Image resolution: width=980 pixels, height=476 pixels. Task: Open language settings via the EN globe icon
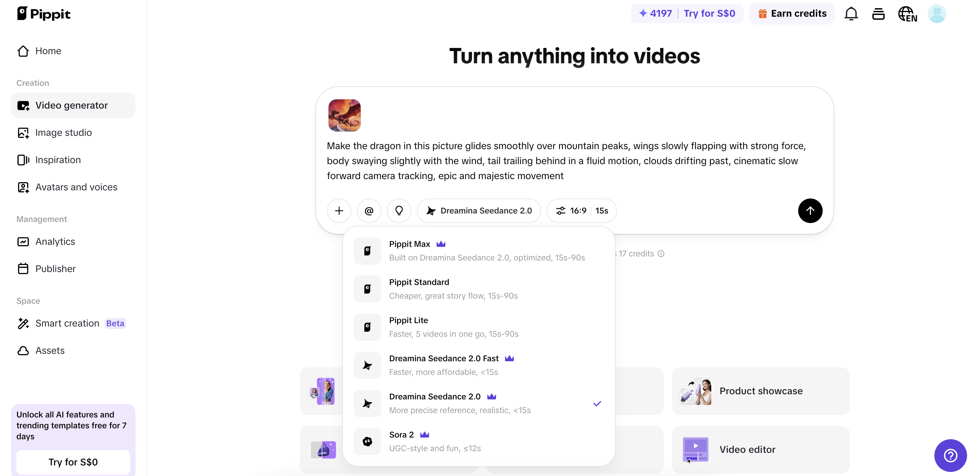click(x=908, y=13)
